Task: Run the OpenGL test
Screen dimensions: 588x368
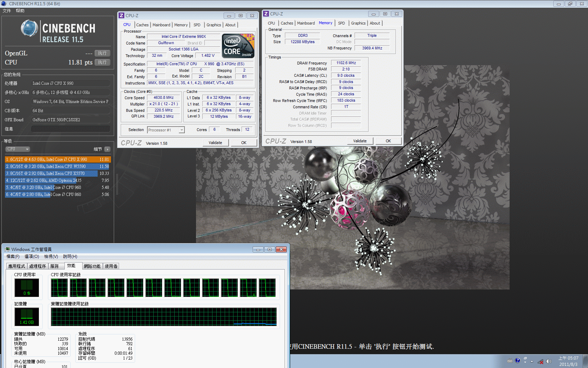Action: (x=103, y=53)
